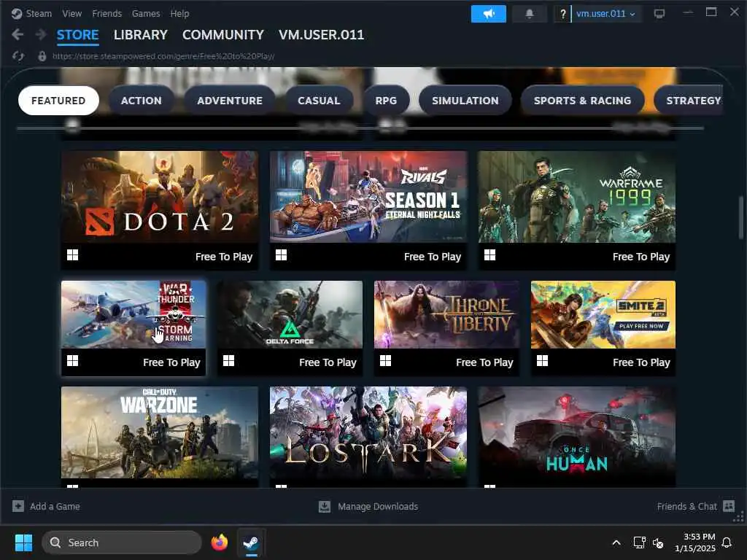
Task: Switch to the STORE tab
Action: (x=77, y=35)
